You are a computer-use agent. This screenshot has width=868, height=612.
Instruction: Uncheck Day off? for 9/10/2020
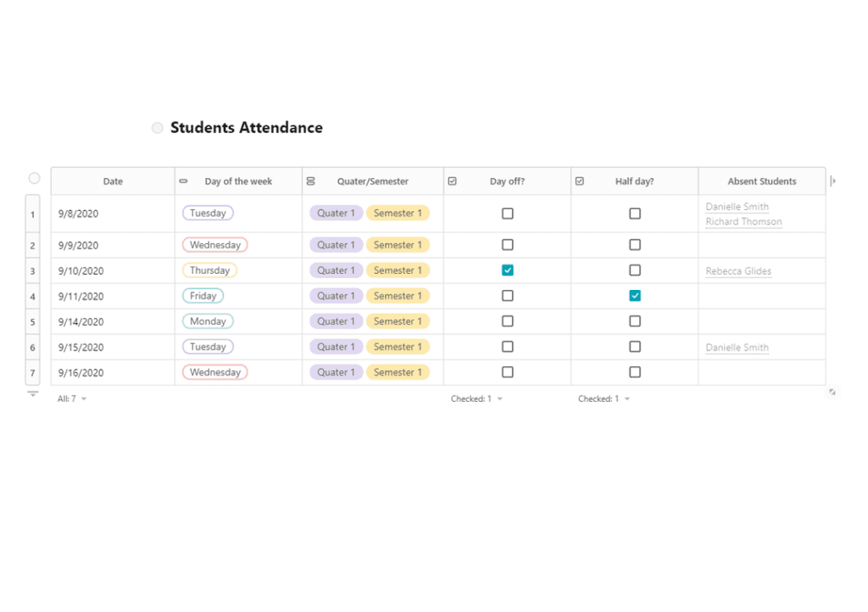[508, 270]
